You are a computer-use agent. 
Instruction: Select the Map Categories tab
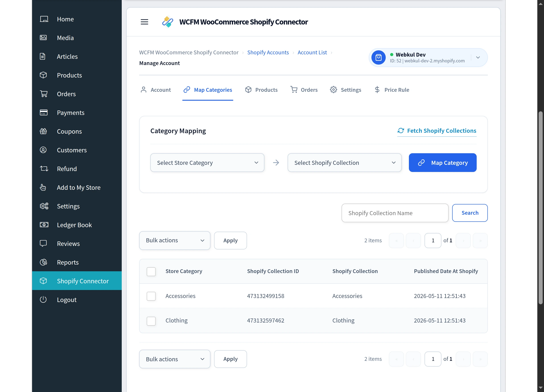point(208,90)
